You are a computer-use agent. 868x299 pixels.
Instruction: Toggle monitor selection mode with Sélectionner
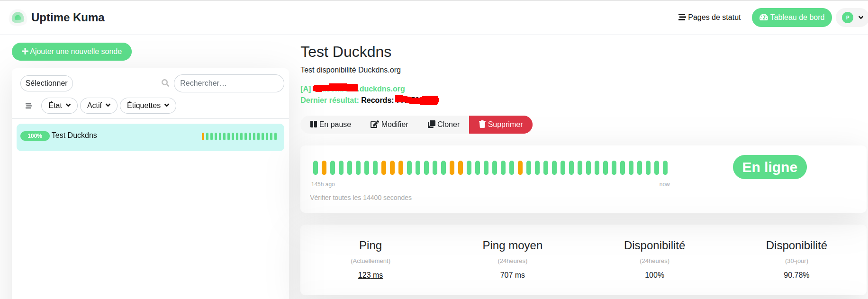click(46, 83)
